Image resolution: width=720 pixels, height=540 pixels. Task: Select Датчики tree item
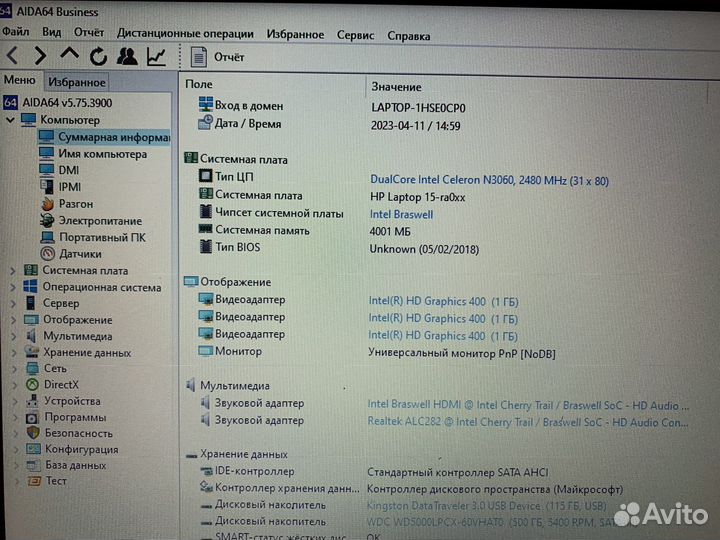[80, 253]
